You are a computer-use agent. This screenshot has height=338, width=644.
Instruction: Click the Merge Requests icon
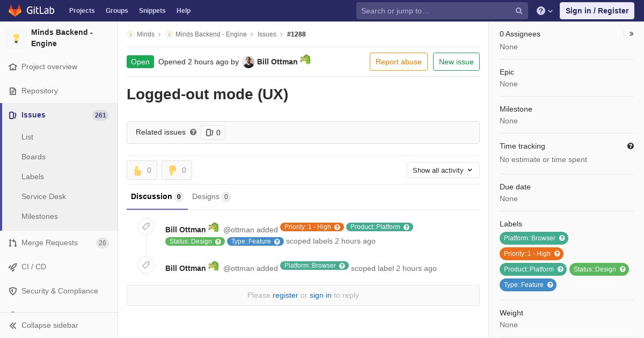(13, 243)
